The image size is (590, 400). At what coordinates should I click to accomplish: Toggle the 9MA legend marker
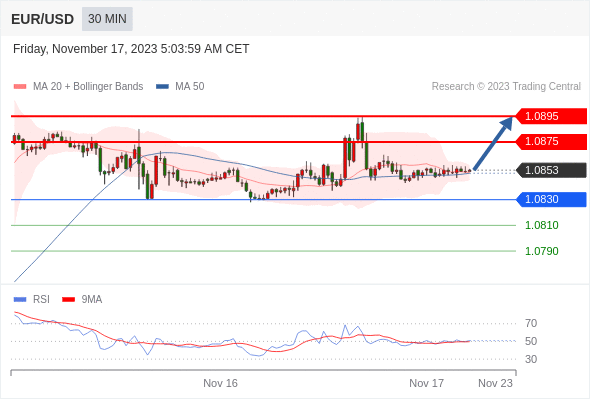[x=68, y=300]
